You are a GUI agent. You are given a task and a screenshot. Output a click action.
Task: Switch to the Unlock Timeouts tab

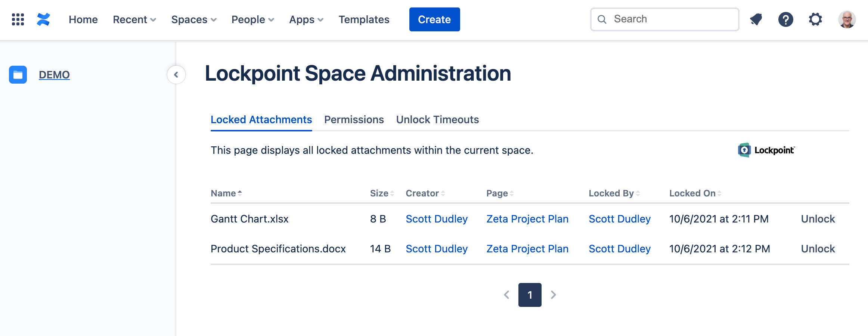point(437,119)
